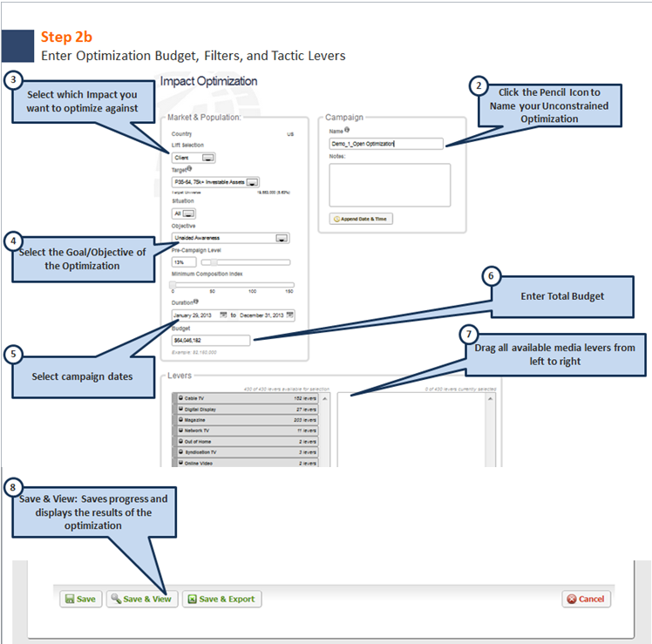Click the campaign Notes text area
This screenshot has height=644, width=652.
tap(390, 185)
